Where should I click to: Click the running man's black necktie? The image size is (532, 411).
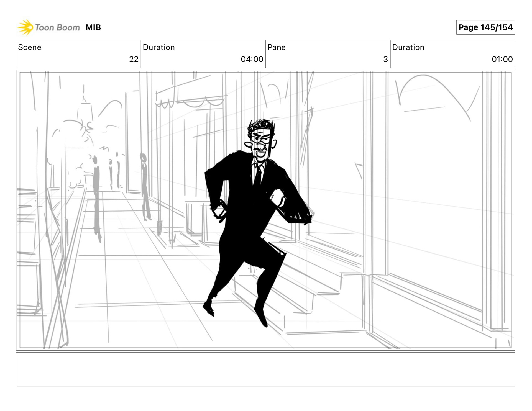pyautogui.click(x=258, y=175)
